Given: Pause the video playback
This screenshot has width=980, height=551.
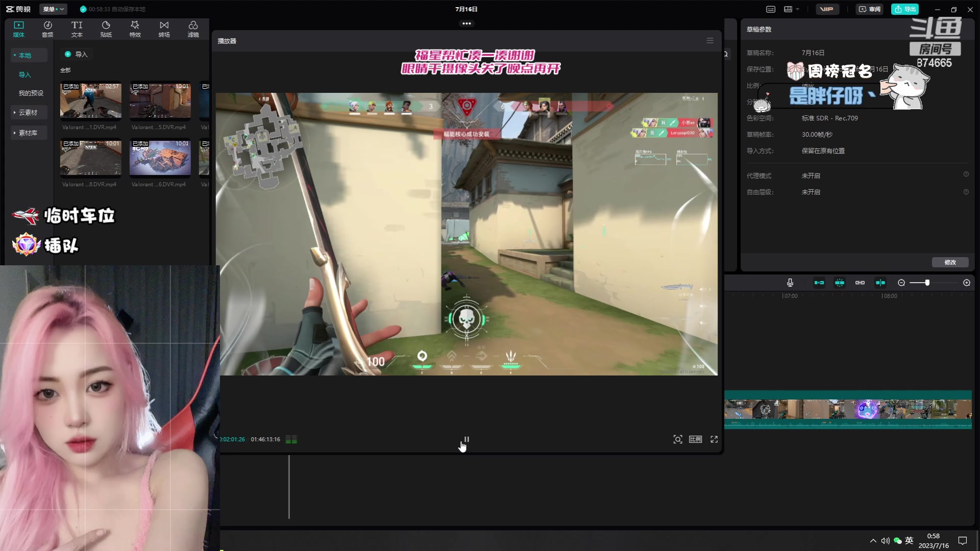Looking at the screenshot, I should (467, 439).
